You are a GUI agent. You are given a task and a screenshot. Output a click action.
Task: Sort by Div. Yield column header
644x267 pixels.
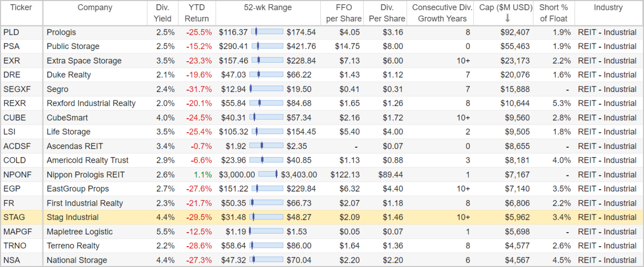pos(163,13)
